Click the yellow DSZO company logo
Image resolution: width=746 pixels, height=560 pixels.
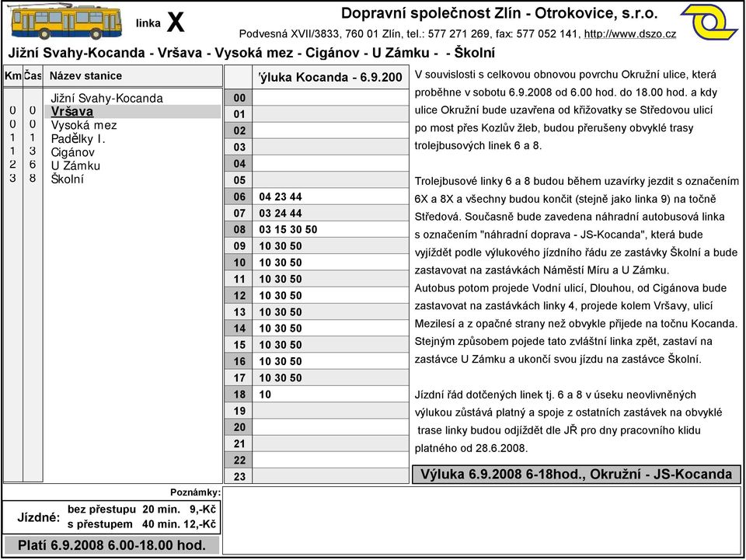[709, 22]
